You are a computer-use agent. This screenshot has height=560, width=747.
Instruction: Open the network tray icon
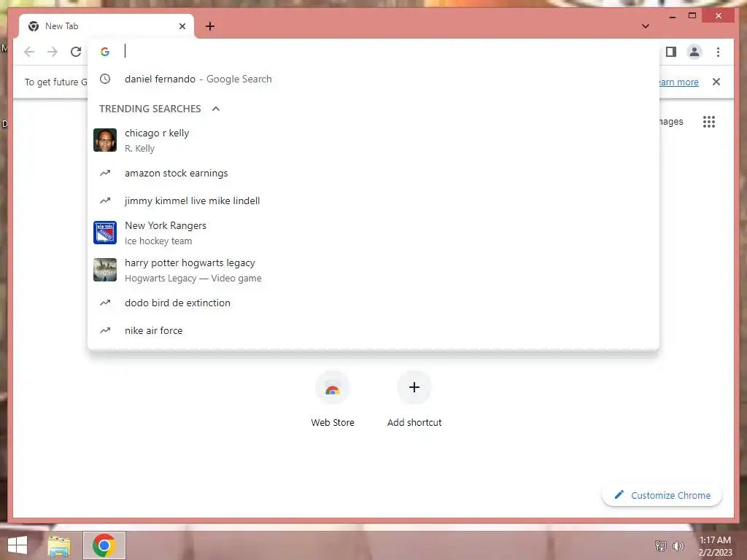pyautogui.click(x=661, y=545)
